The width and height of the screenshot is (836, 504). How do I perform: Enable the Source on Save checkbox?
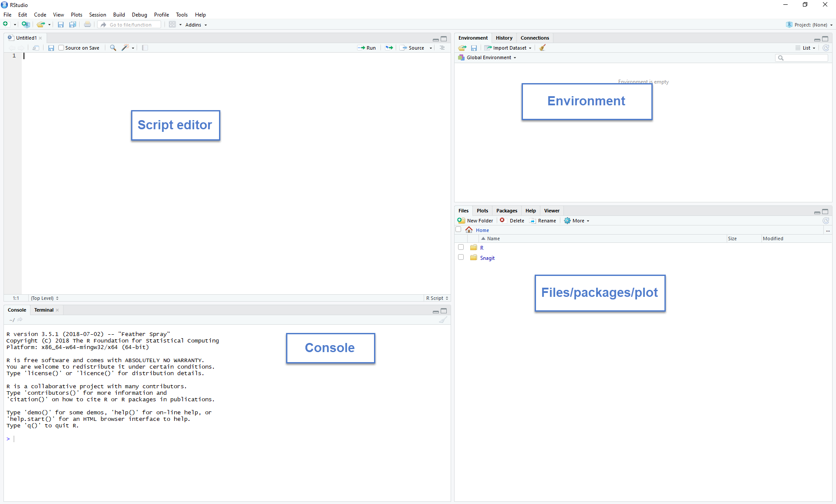(61, 48)
